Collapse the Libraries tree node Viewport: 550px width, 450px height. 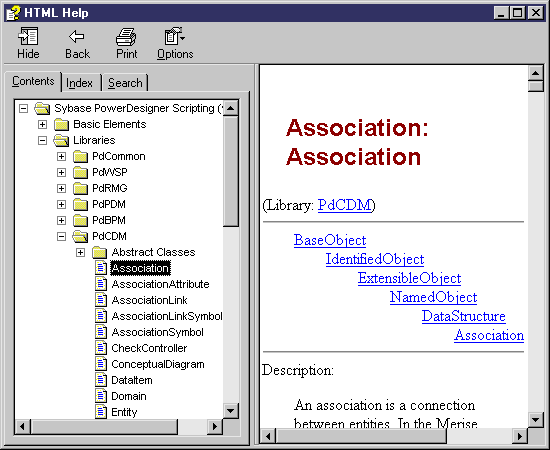click(x=42, y=140)
